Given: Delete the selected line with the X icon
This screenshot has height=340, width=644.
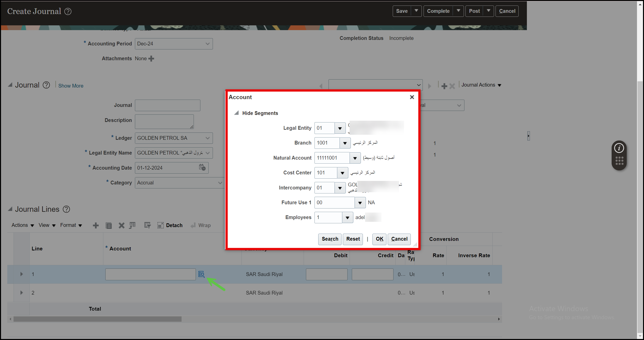Looking at the screenshot, I should 121,225.
